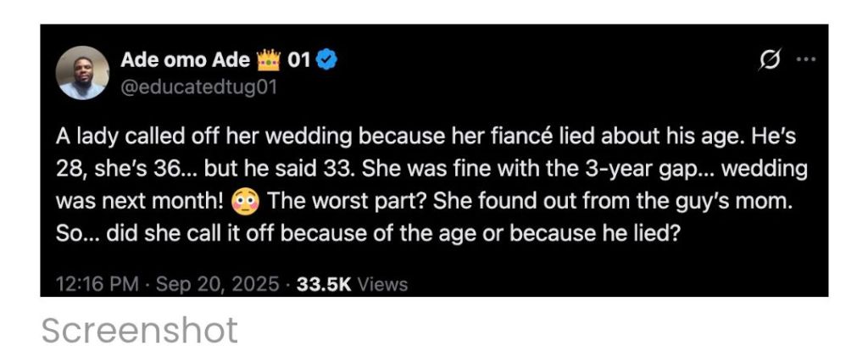Screen dimensions: 868x346
Task: Click the Views label
Action: pyautogui.click(x=381, y=284)
